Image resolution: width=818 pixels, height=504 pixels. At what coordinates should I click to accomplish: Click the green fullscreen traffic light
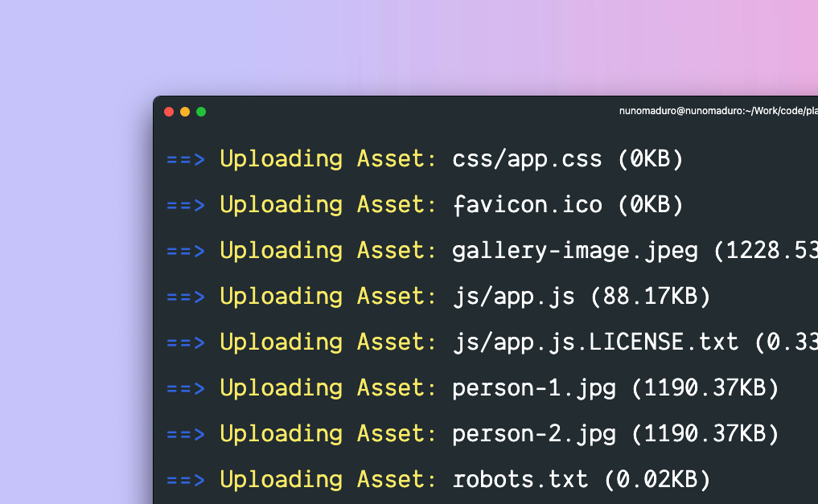201,112
